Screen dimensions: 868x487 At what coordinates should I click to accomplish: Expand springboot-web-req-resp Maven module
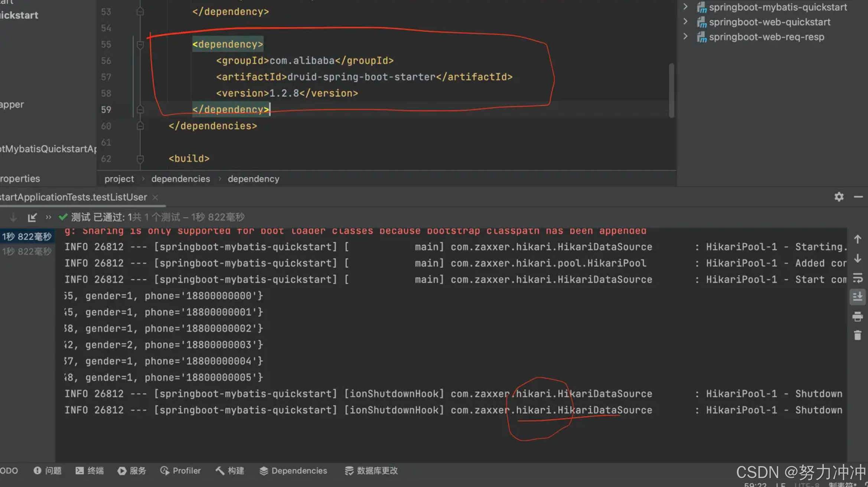(x=685, y=37)
